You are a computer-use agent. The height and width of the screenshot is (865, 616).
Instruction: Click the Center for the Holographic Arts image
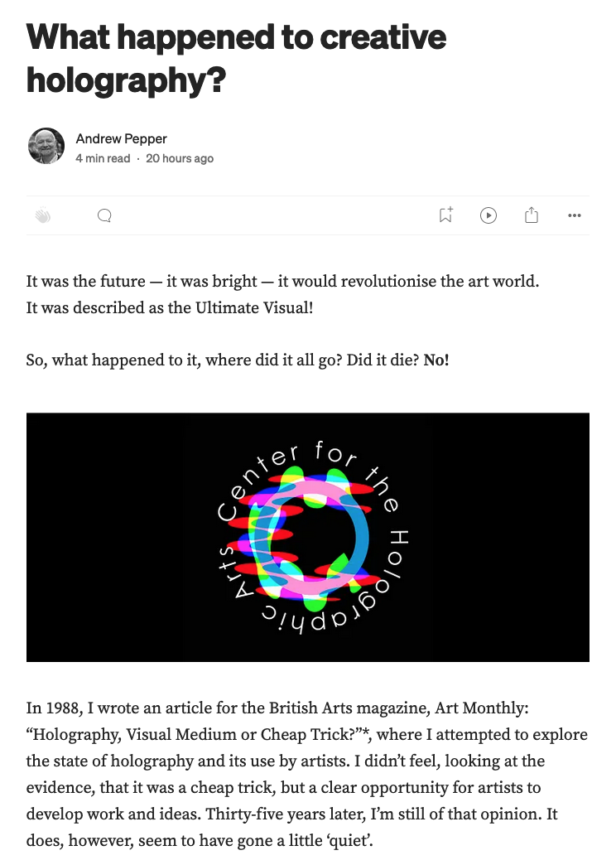click(x=308, y=537)
